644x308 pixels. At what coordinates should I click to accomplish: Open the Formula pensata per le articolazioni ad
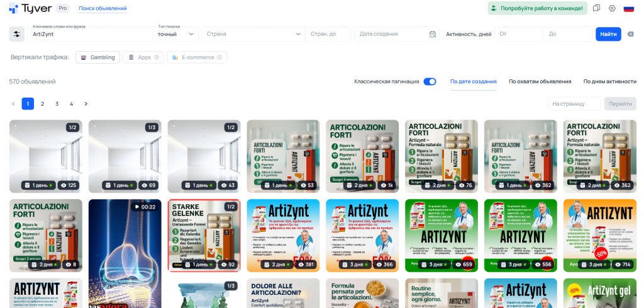[362, 293]
